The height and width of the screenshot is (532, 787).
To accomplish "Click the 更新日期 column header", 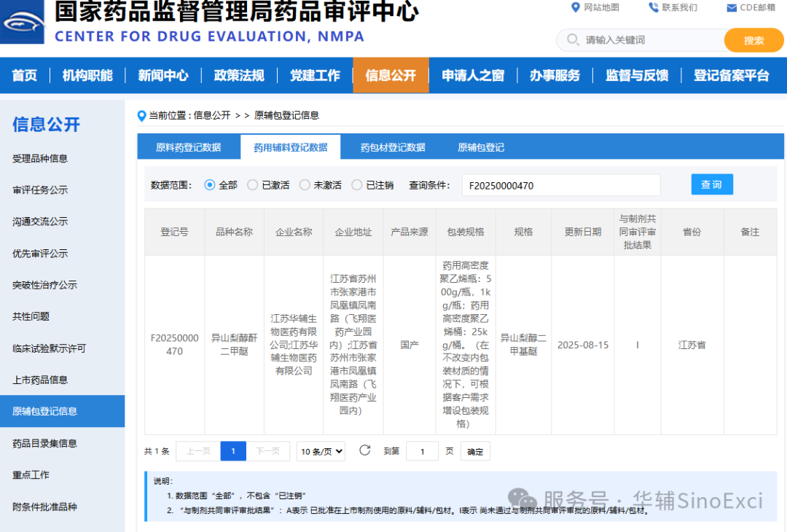I will coord(583,232).
